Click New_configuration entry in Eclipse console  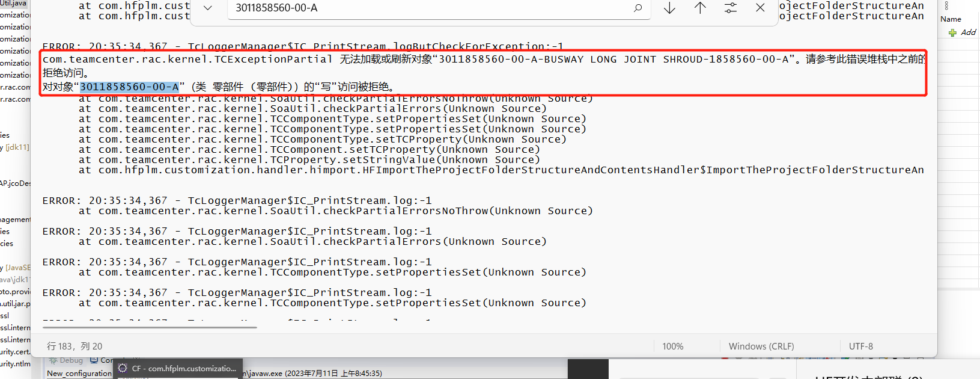click(79, 374)
